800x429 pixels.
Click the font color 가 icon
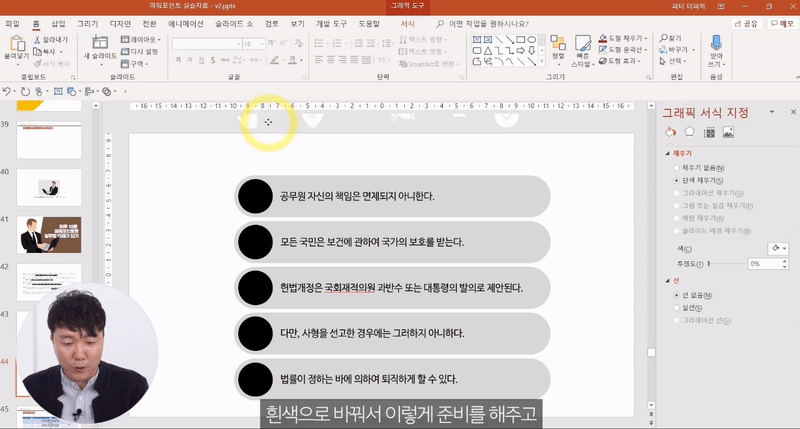292,60
